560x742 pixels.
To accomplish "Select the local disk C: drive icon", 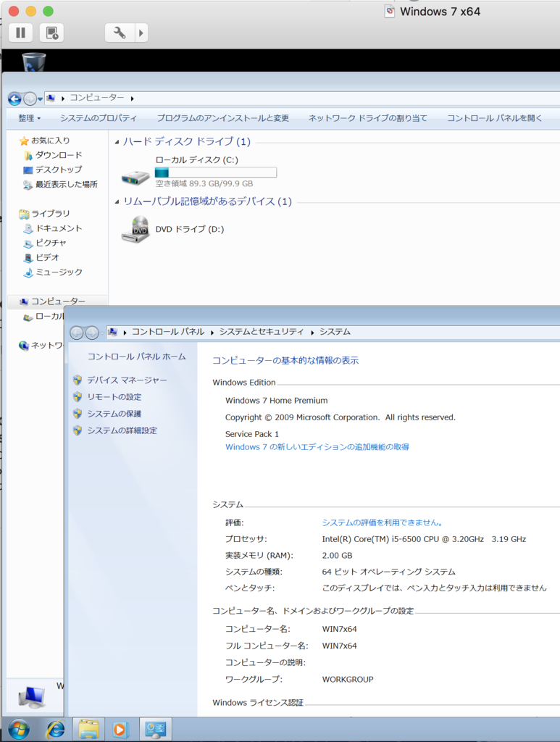I will pyautogui.click(x=135, y=177).
